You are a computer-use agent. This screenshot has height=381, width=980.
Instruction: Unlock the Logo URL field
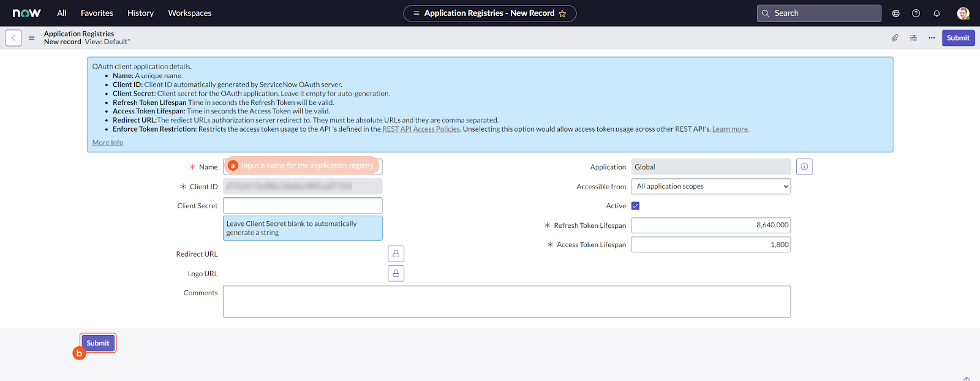tap(396, 273)
